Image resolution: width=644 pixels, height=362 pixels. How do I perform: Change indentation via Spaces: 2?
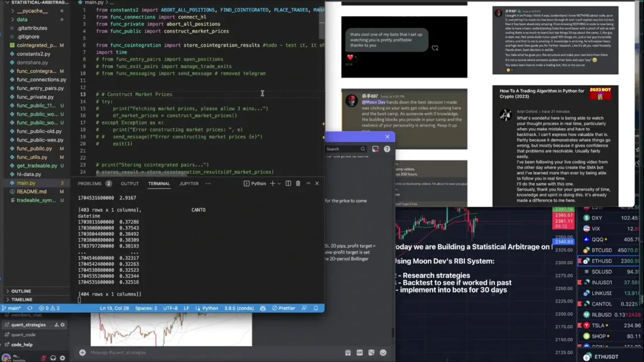tap(146, 308)
